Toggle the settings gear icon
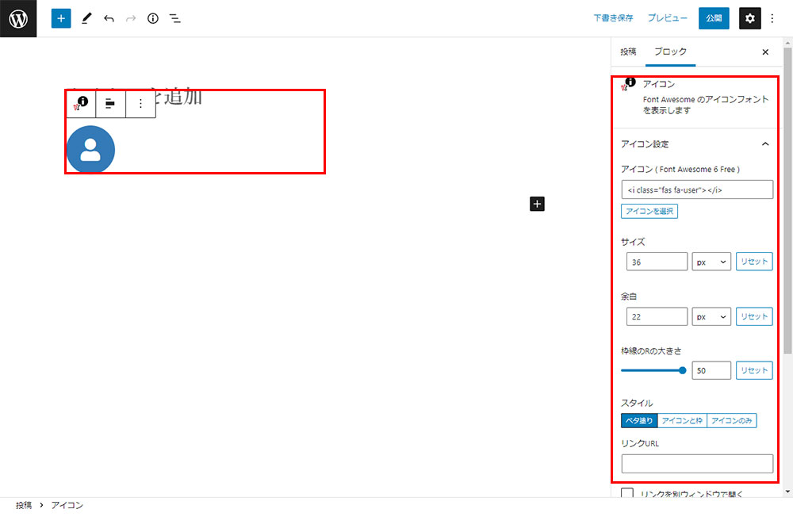The width and height of the screenshot is (793, 532). click(x=749, y=18)
